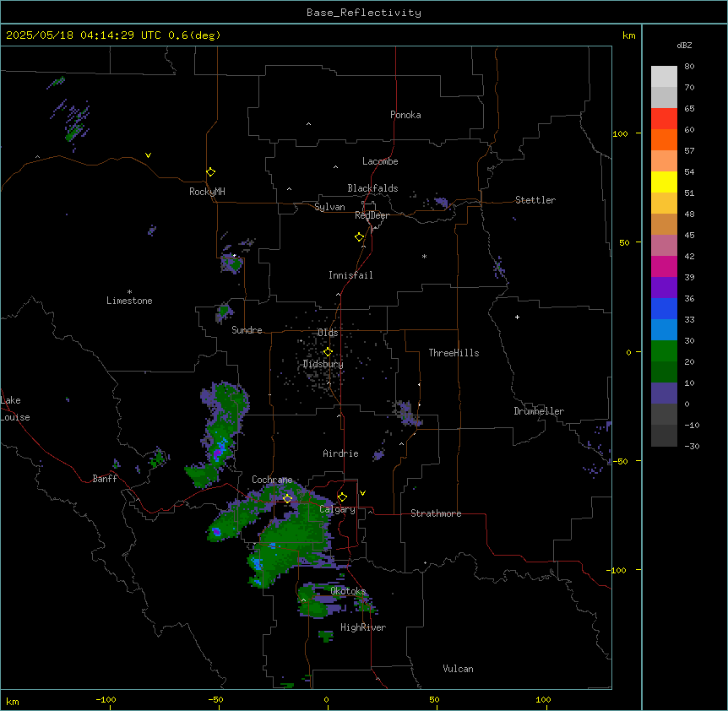Click the km unit label at bottom-left

click(x=13, y=702)
